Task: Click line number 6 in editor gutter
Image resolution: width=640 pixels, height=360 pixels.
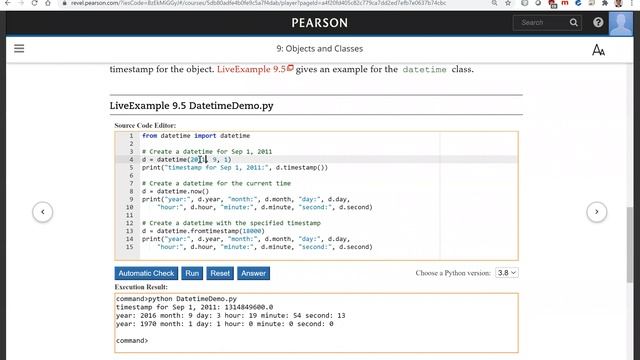Action: pos(131,176)
